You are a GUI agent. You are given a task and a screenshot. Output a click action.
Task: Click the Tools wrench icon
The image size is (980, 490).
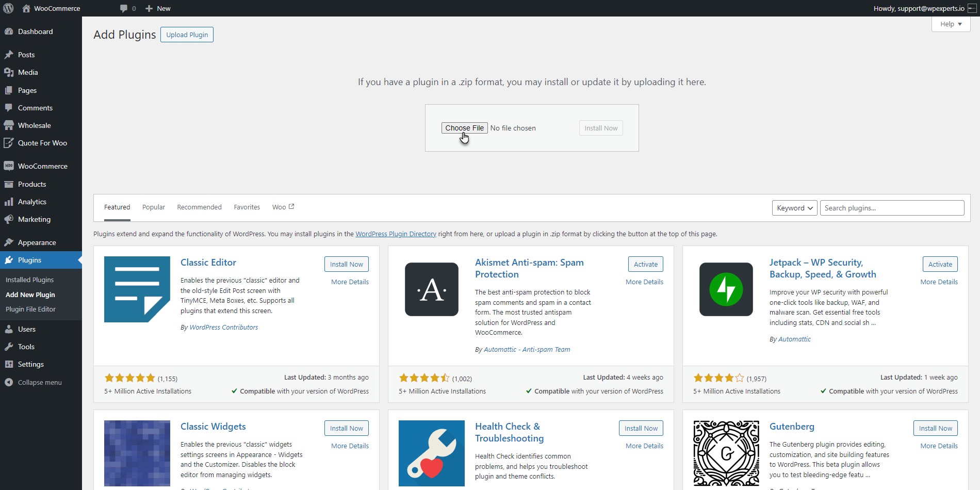pyautogui.click(x=9, y=347)
